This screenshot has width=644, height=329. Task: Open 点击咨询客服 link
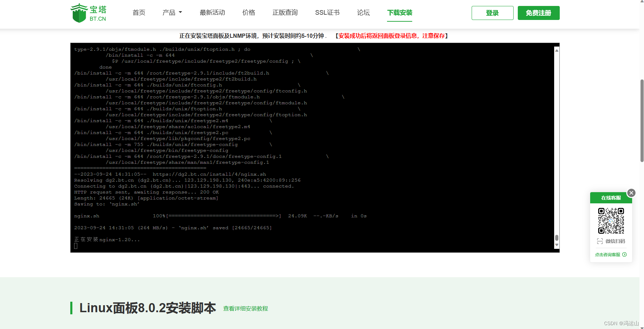tap(608, 255)
